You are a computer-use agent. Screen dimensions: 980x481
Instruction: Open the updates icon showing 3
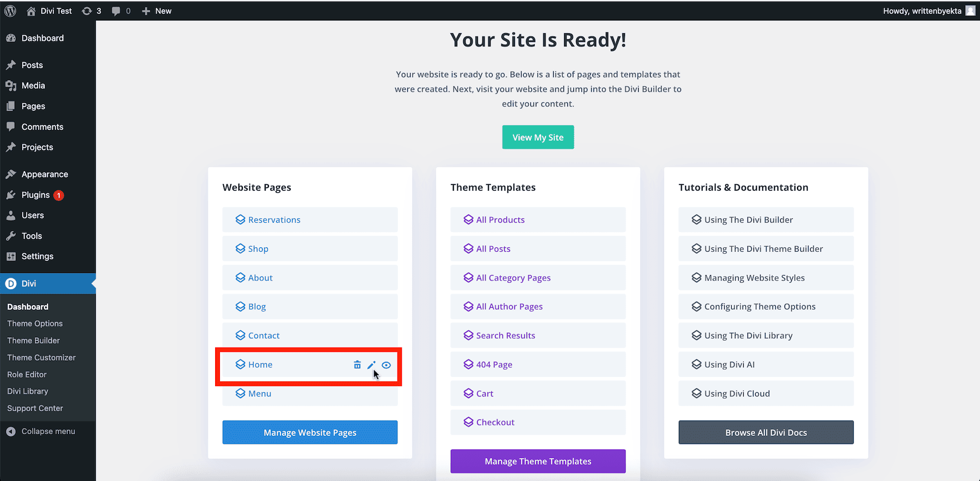click(87, 11)
